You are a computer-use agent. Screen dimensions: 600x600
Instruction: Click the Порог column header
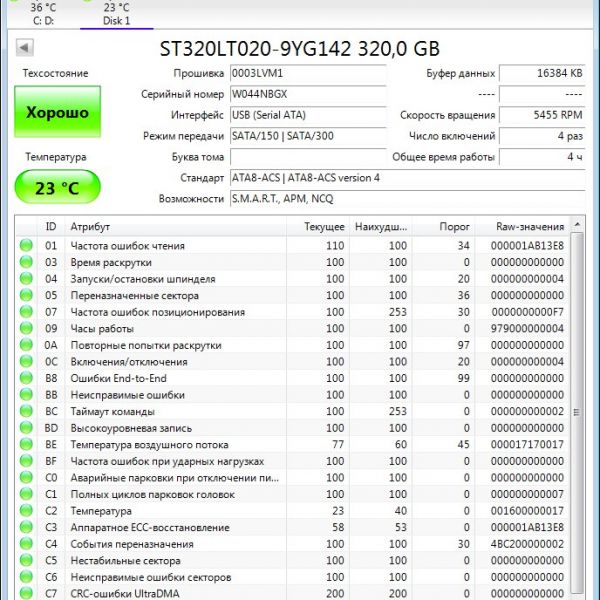(443, 227)
